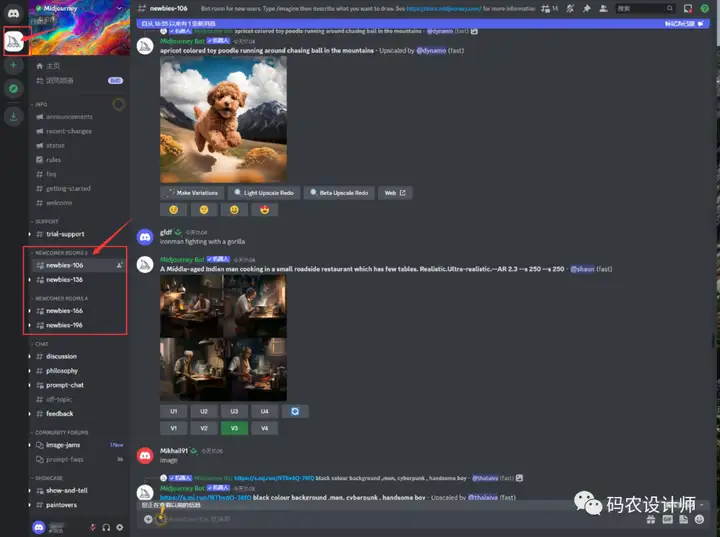Click the Add a Server plus icon
This screenshot has height=537, width=720.
tap(14, 65)
